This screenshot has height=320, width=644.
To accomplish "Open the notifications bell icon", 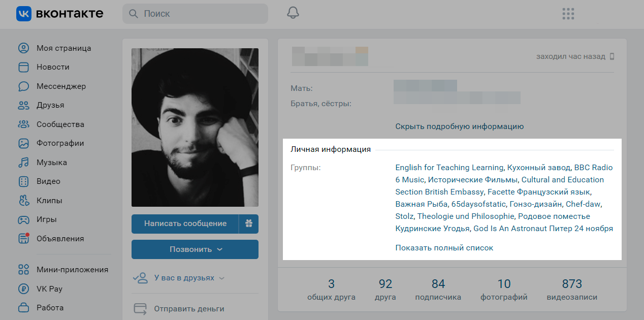I will point(293,13).
